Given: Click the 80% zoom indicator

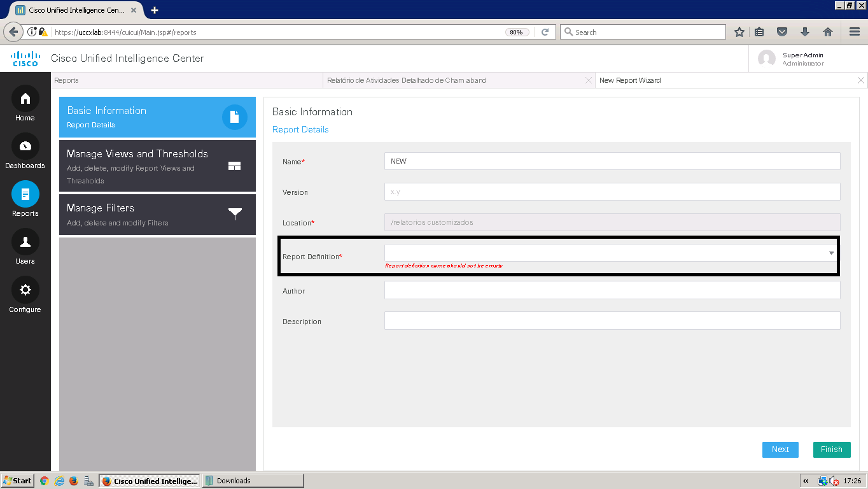Looking at the screenshot, I should pyautogui.click(x=516, y=32).
